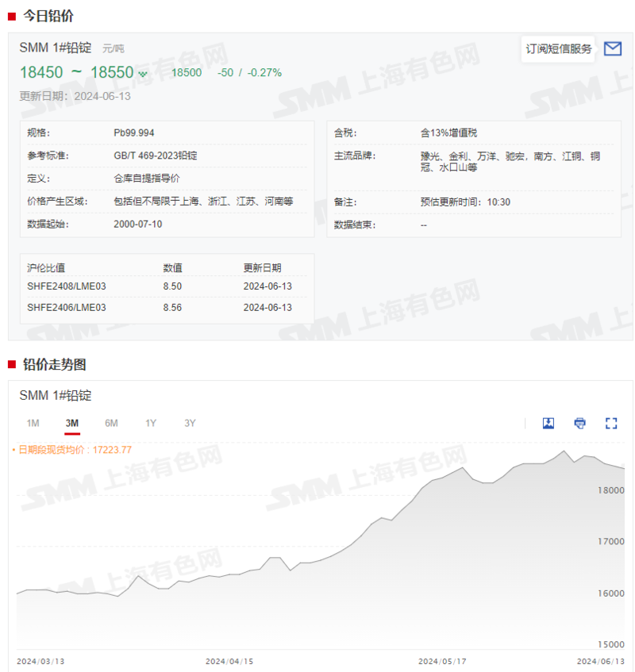This screenshot has height=672, width=635.
Task: Click the definition 仓库自提指导价
Action: (x=147, y=179)
